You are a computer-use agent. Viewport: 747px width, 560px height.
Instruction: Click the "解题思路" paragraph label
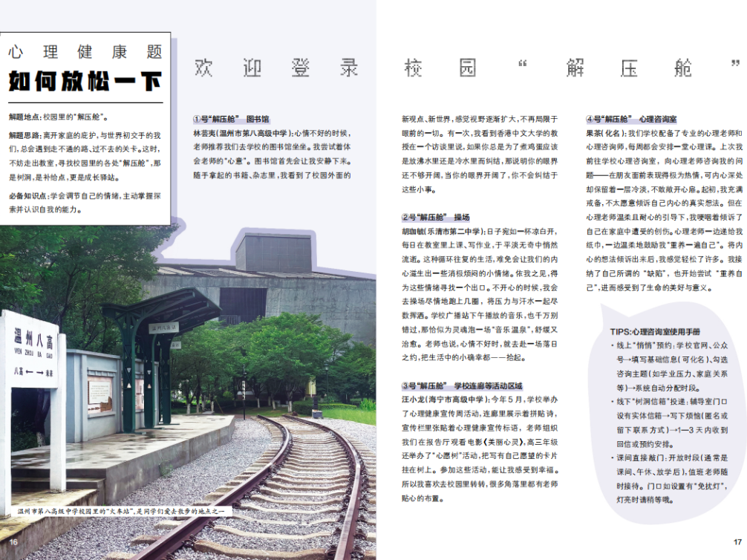[x=25, y=136]
